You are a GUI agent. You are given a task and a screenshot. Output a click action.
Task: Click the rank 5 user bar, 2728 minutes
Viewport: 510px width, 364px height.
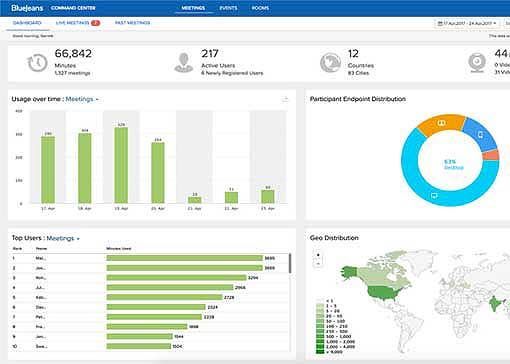tap(164, 297)
